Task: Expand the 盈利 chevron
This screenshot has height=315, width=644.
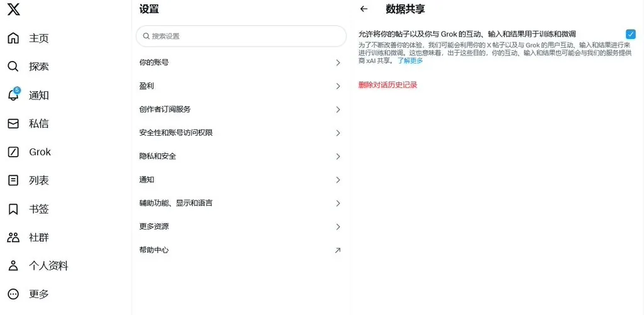Action: [x=338, y=86]
